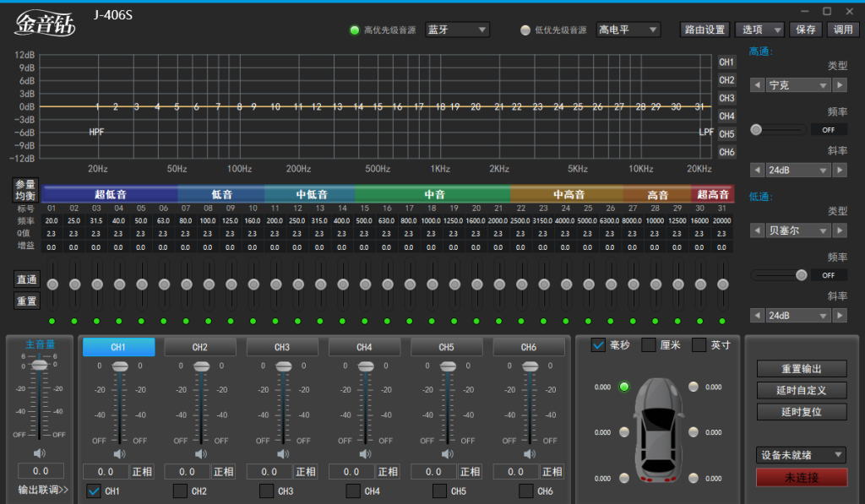Check the CH4 checkbox in the bottom row
The height and width of the screenshot is (504, 865).
click(353, 490)
